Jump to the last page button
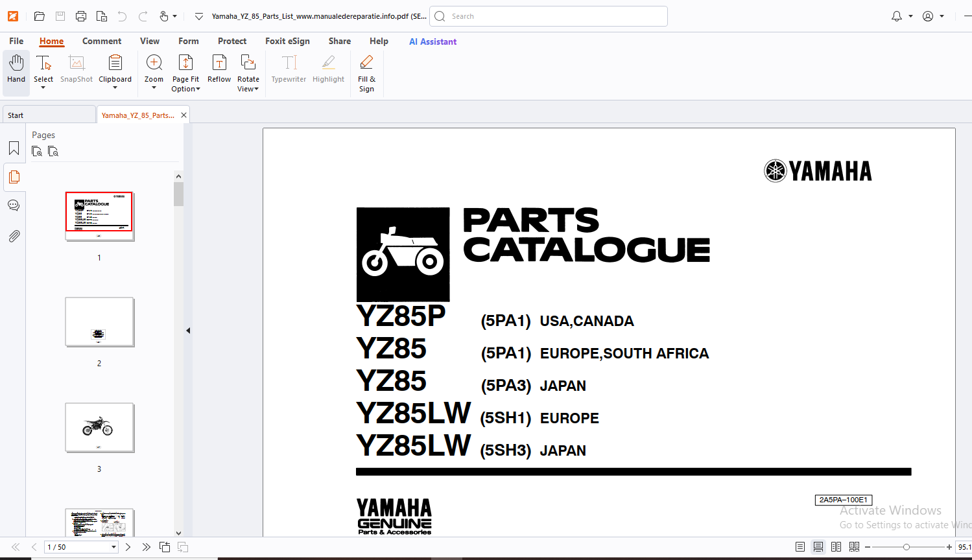Viewport: 972px width, 560px height. tap(147, 547)
